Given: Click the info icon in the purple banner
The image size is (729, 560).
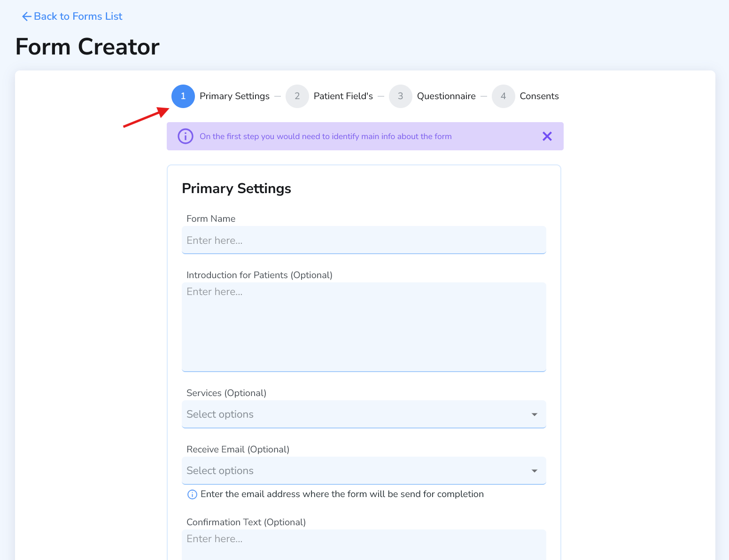Looking at the screenshot, I should tap(185, 136).
